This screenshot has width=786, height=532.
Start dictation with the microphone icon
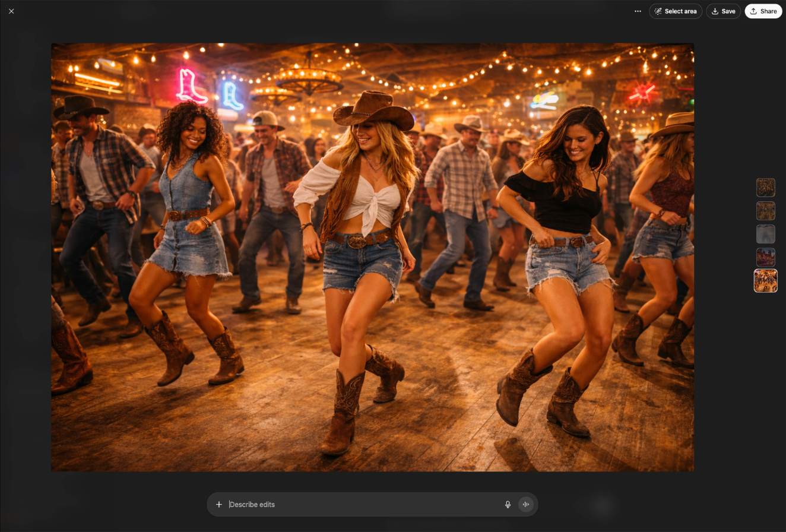coord(508,504)
